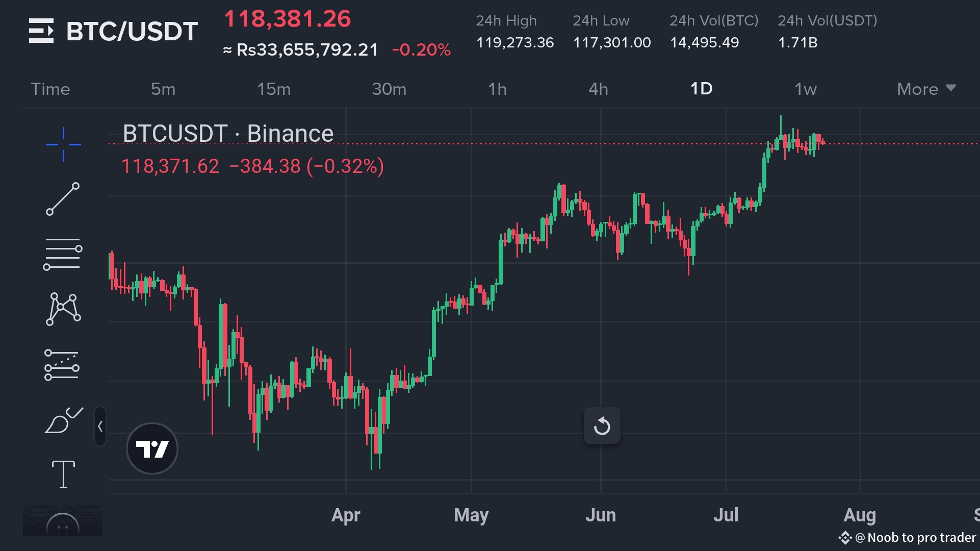This screenshot has height=551, width=980.
Task: Open the emoji icons tool at the toolbar bottom
Action: [63, 525]
